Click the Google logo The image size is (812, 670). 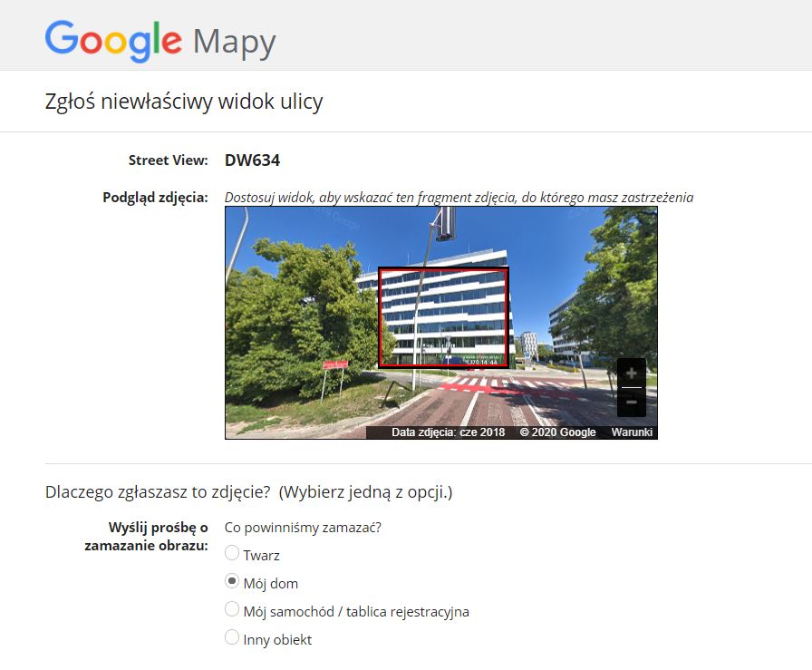pos(113,42)
